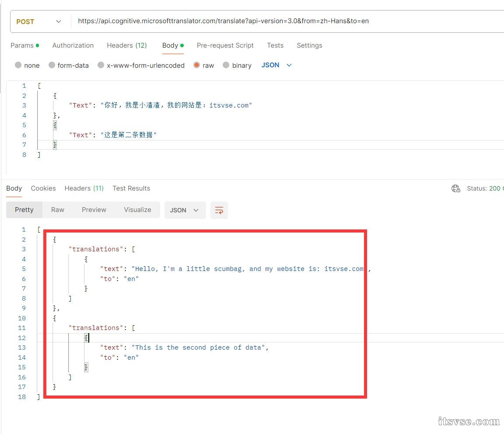The image size is (504, 434).
Task: Switch response view to Raw
Action: click(57, 210)
